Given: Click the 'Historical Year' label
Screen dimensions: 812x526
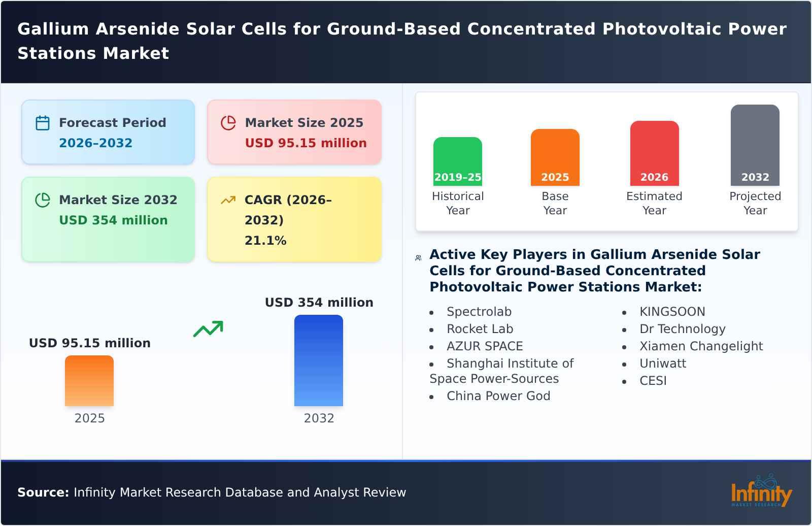Looking at the screenshot, I should [x=458, y=203].
